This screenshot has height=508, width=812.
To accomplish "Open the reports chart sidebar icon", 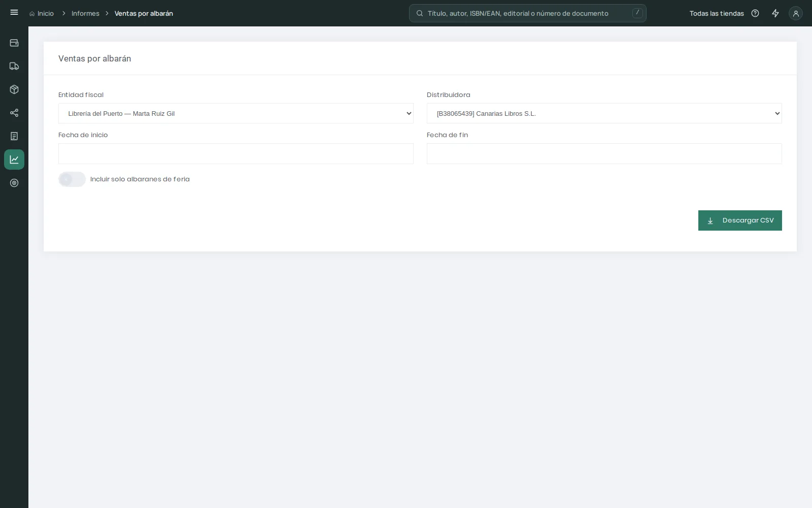I will pyautogui.click(x=14, y=160).
